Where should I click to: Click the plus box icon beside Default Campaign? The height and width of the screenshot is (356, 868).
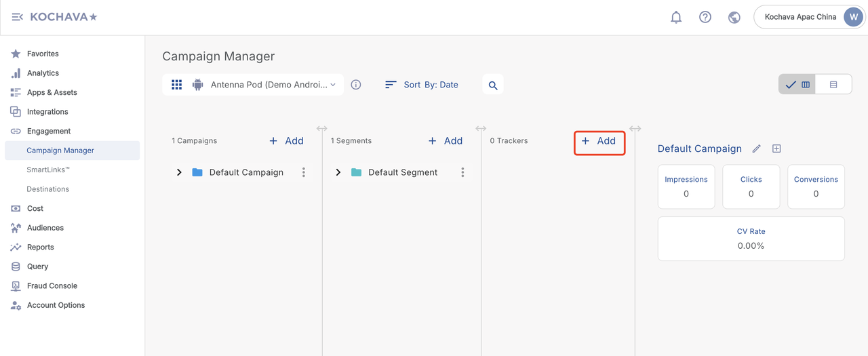(x=776, y=149)
